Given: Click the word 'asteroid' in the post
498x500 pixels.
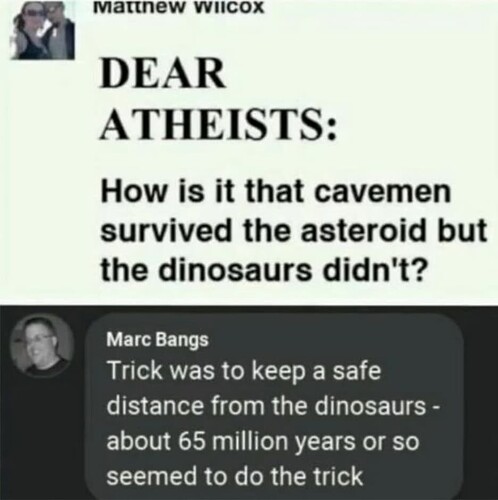Looking at the screenshot, I should (350, 230).
